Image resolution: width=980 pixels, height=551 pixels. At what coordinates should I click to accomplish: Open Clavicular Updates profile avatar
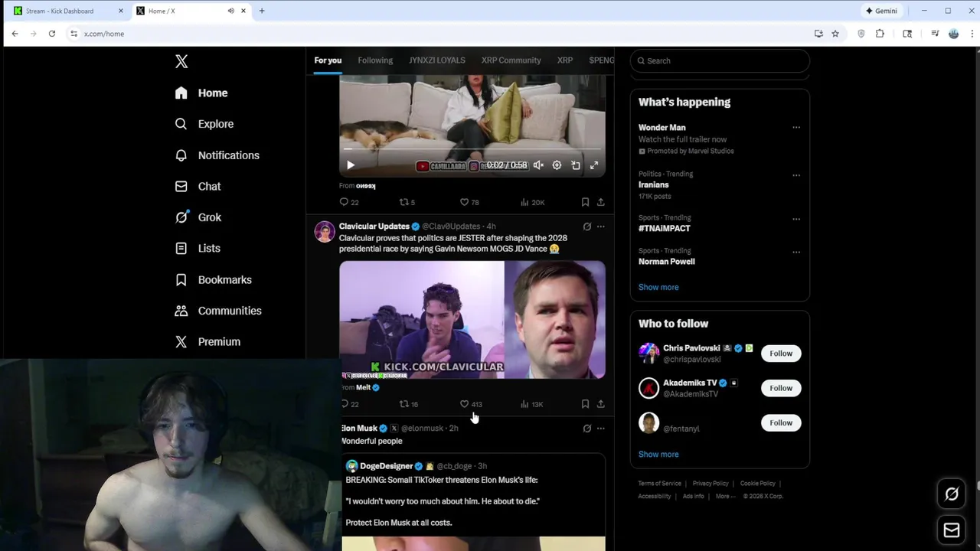click(325, 232)
